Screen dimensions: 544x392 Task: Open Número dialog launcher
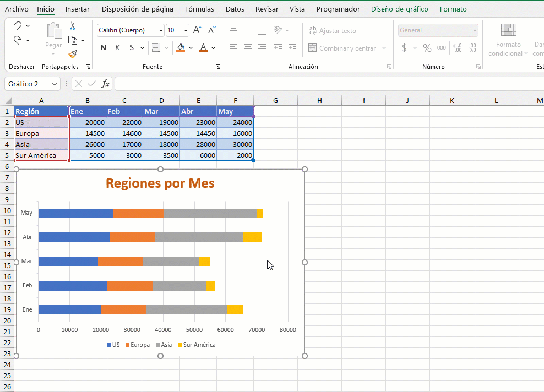pos(478,67)
